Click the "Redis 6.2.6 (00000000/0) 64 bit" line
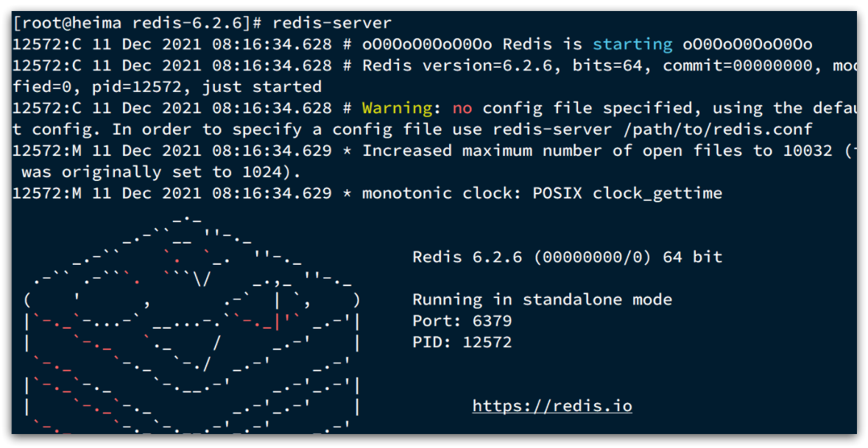This screenshot has height=448, width=868. (x=567, y=257)
